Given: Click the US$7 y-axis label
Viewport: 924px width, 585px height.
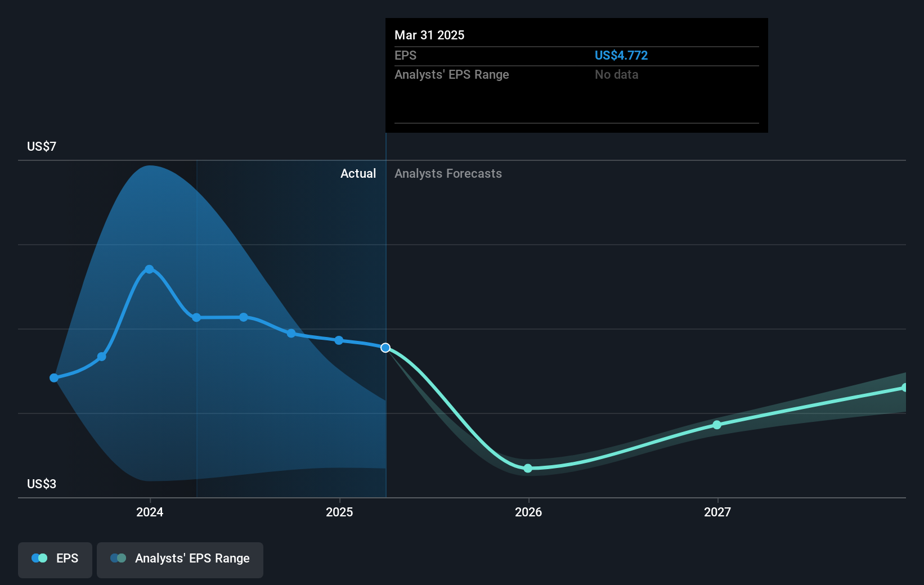Looking at the screenshot, I should pyautogui.click(x=42, y=146).
